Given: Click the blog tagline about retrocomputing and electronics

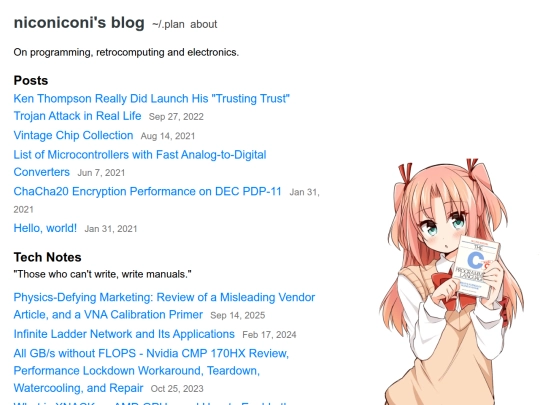Looking at the screenshot, I should (x=126, y=52).
